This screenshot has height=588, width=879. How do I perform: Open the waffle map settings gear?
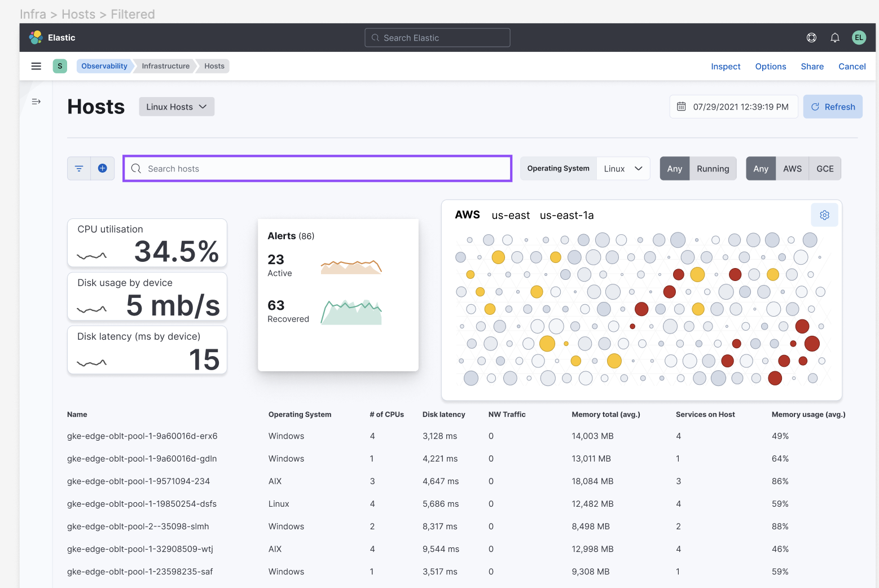(x=824, y=215)
